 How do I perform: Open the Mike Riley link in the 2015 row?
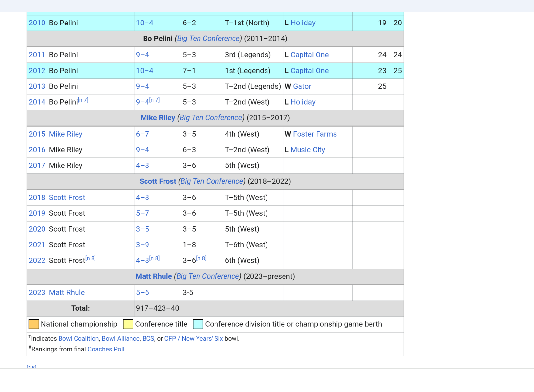66,134
